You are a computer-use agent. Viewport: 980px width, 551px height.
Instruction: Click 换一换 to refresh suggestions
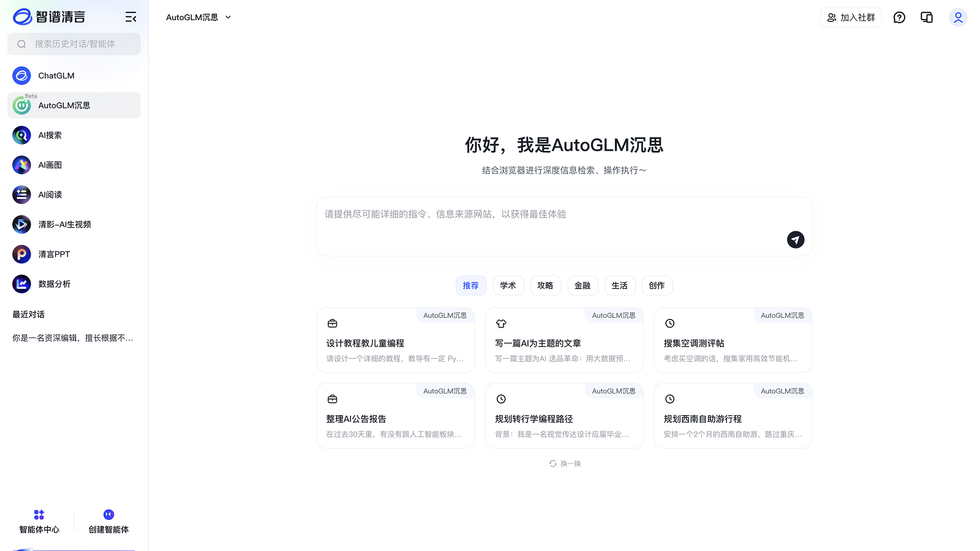(564, 463)
